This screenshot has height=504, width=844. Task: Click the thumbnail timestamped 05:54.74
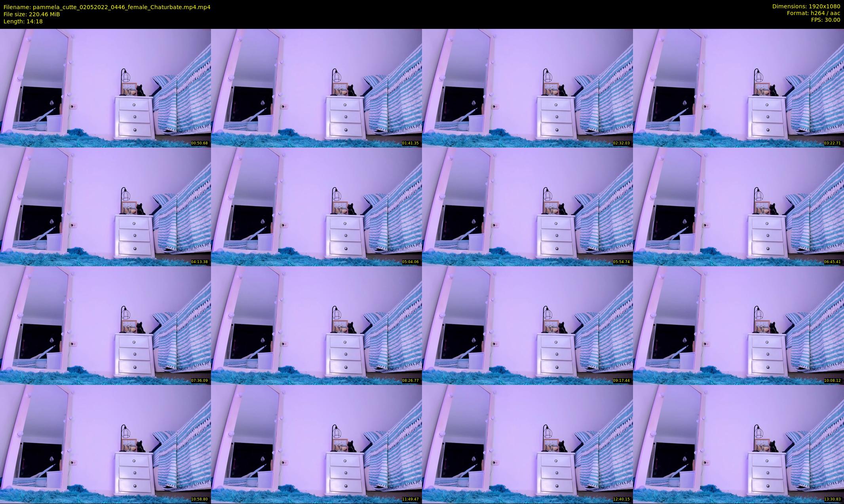click(x=527, y=207)
